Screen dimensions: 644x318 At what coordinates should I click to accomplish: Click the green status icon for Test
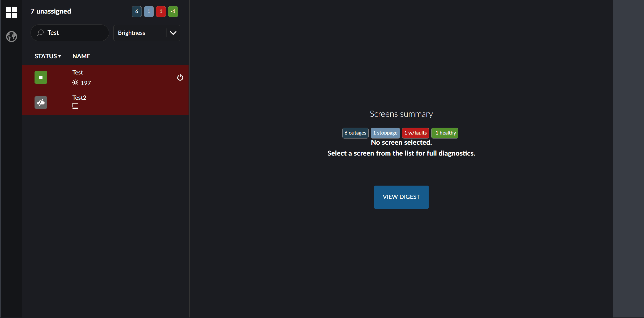41,77
